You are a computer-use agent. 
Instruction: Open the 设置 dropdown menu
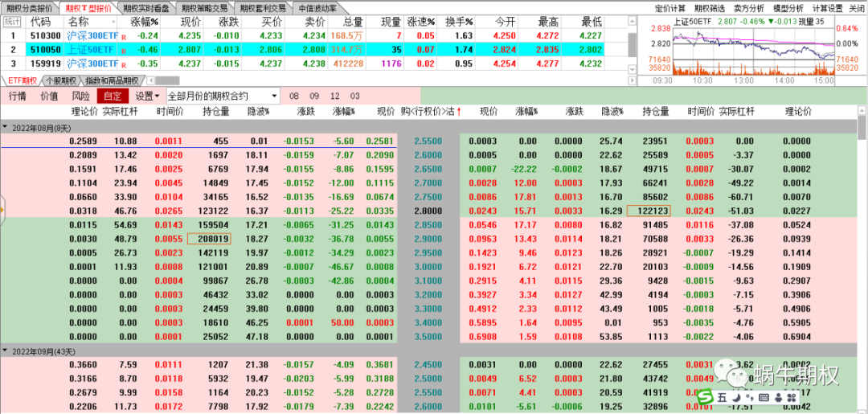coord(149,96)
